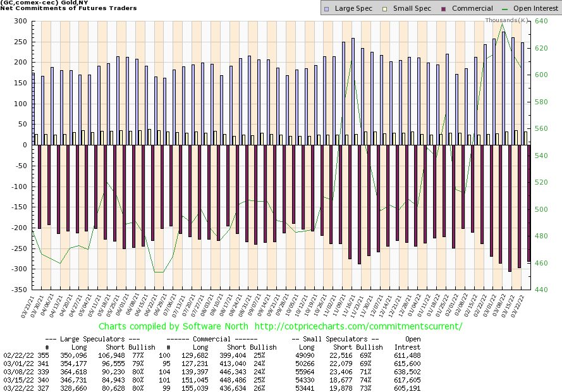Image resolution: width=562 pixels, height=392 pixels.
Task: Click the 300 label on the left axis
Action: pyautogui.click(x=20, y=21)
